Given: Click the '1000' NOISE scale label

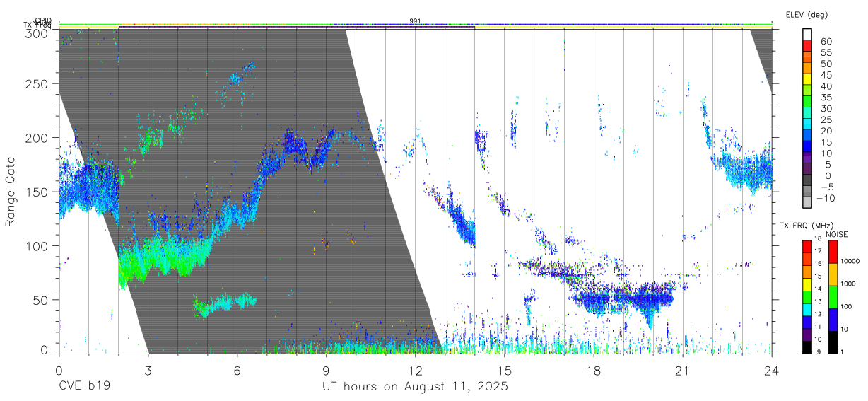Looking at the screenshot, I should point(850,284).
